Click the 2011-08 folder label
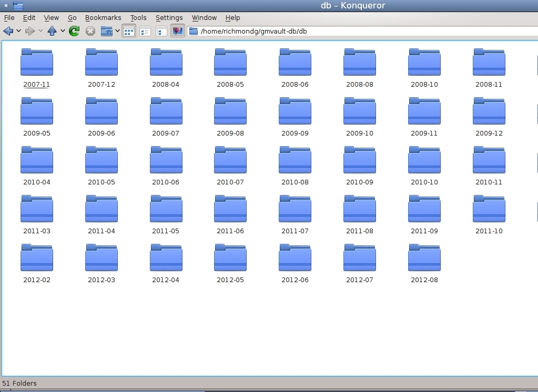The width and height of the screenshot is (538, 392). [360, 231]
